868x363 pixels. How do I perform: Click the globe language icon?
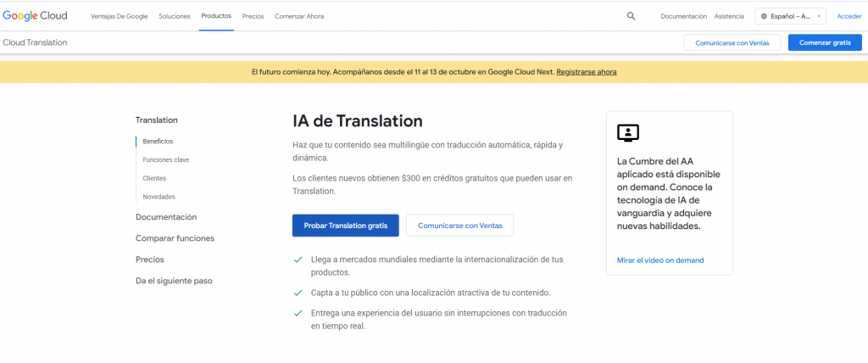765,16
